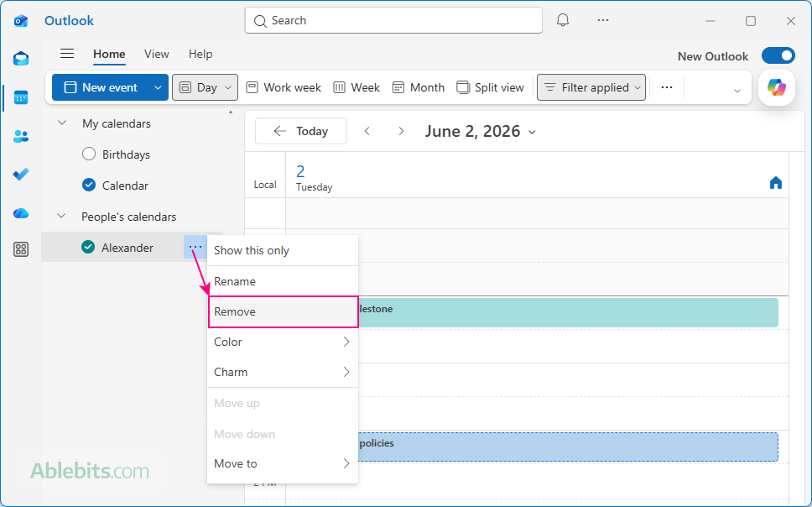Expand the ribbon options chevron
This screenshot has width=812, height=507.
tap(737, 91)
